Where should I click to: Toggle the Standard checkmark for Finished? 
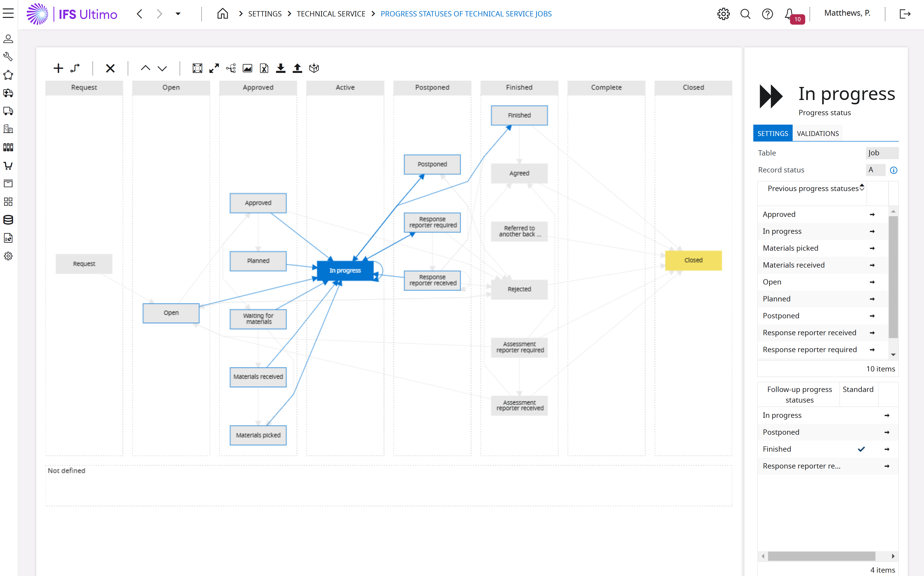tap(861, 449)
